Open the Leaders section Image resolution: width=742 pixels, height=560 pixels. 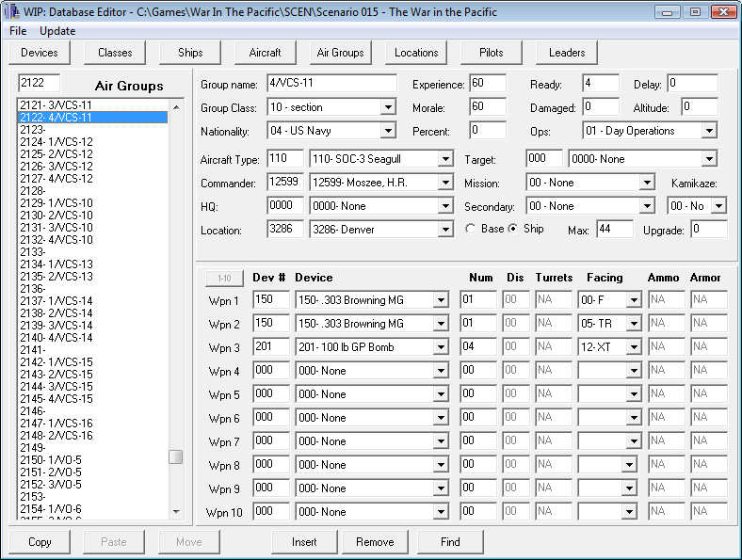pyautogui.click(x=567, y=53)
